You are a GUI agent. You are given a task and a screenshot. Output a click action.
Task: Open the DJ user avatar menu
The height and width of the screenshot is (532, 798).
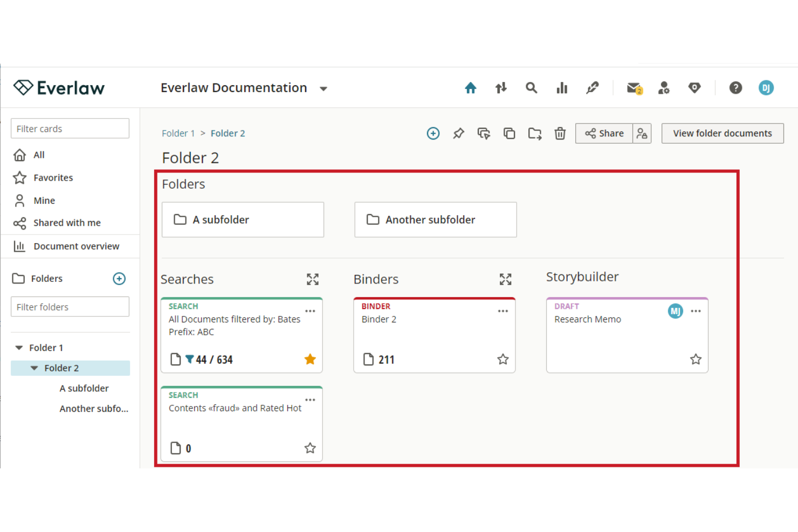coord(766,88)
